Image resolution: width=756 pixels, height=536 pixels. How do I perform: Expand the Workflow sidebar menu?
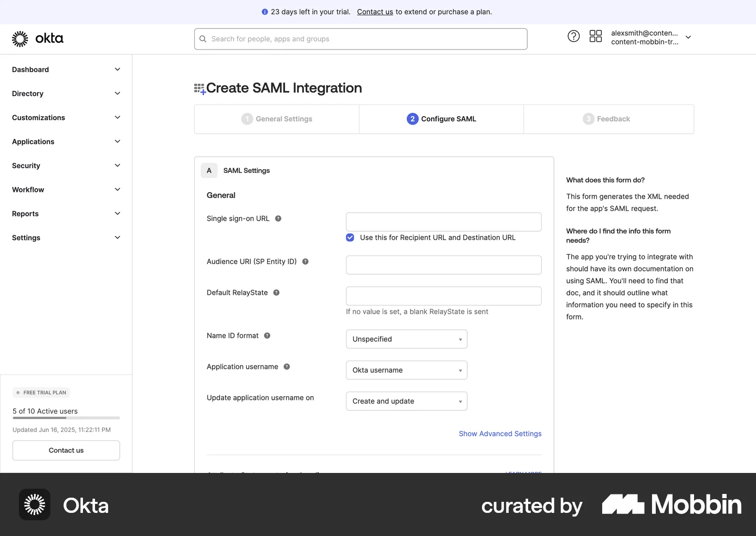click(66, 190)
